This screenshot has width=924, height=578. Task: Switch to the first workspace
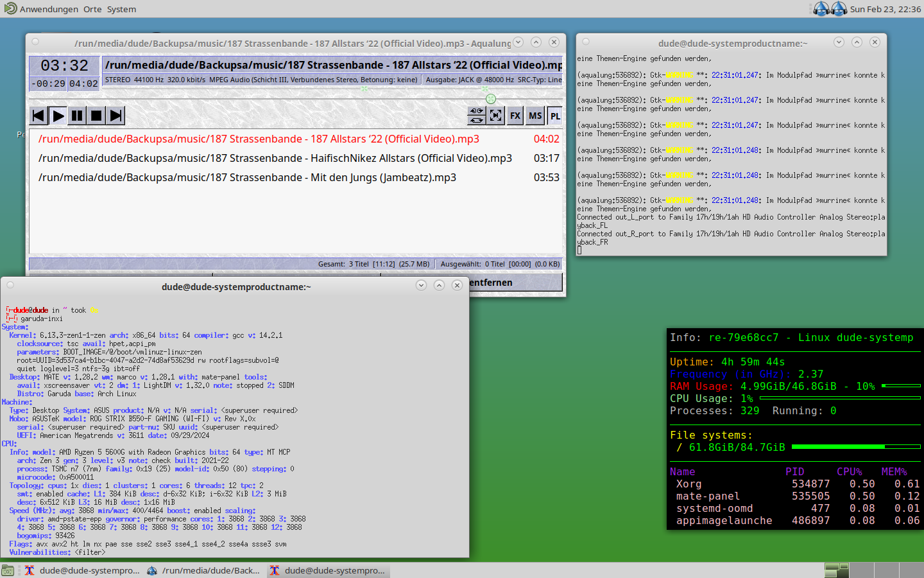tap(837, 570)
